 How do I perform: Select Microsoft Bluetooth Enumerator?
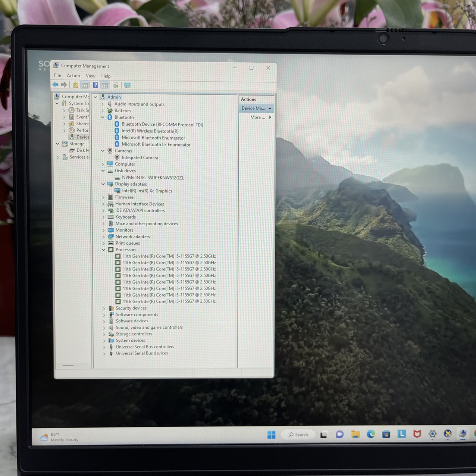click(153, 138)
